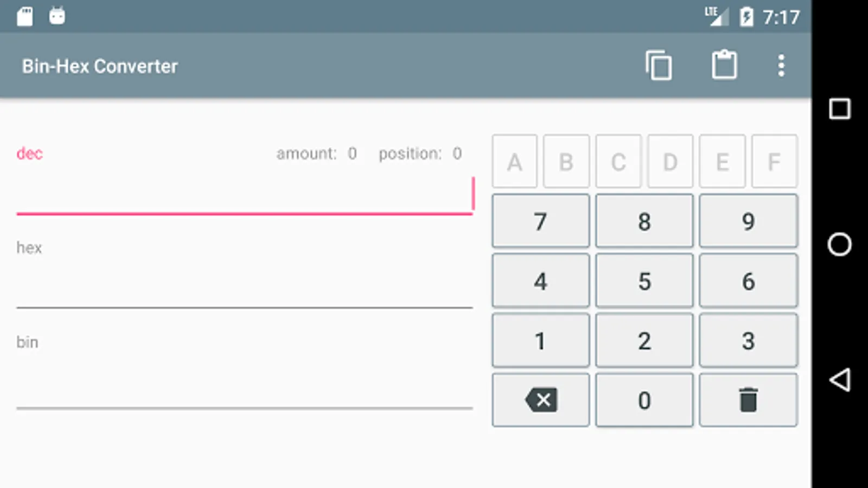Screen dimensions: 868x488
Task: Tap the recent apps square button
Action: click(x=840, y=108)
